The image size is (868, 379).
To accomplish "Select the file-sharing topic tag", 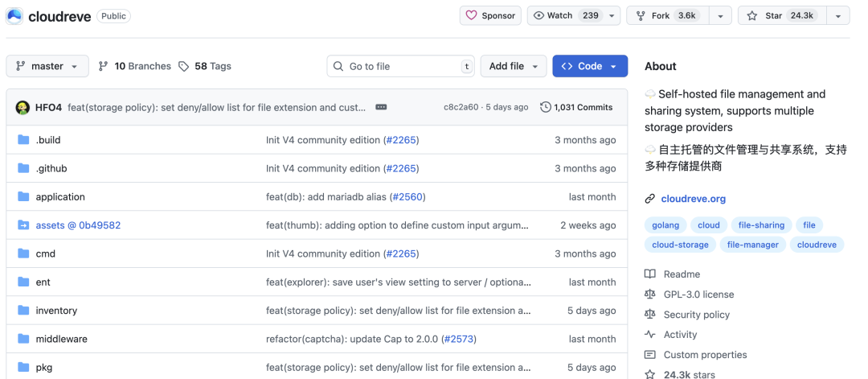I will point(761,225).
